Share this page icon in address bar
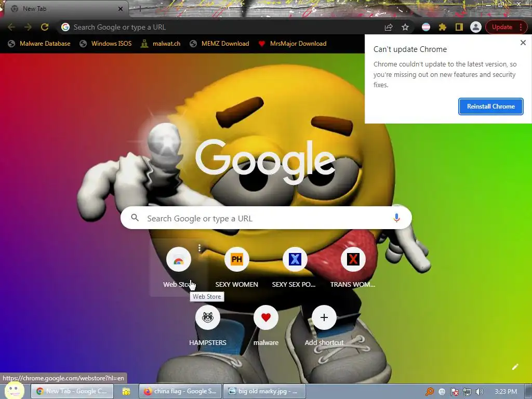 [x=389, y=27]
